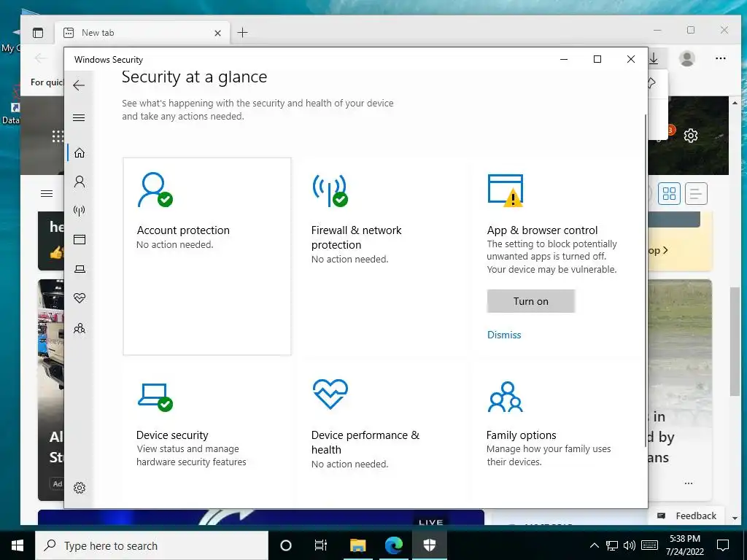747x560 pixels.
Task: Close the New tab in Edge
Action: point(217,33)
